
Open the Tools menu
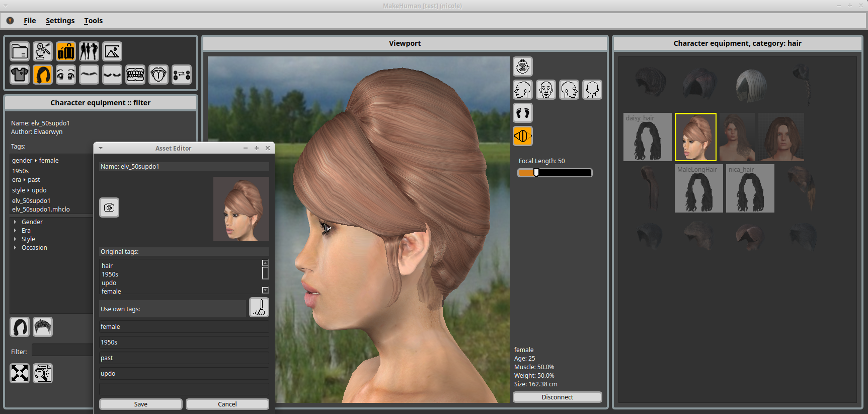93,21
